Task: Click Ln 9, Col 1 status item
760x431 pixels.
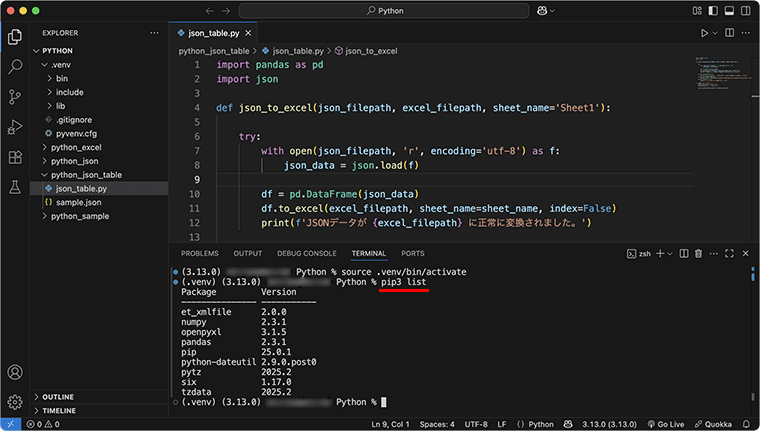Action: tap(390, 424)
